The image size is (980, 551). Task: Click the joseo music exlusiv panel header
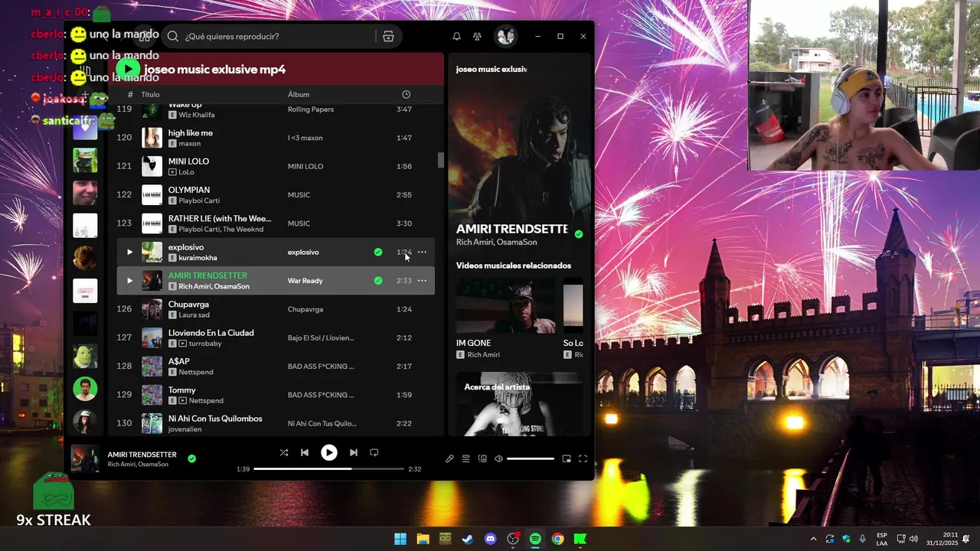tap(491, 69)
